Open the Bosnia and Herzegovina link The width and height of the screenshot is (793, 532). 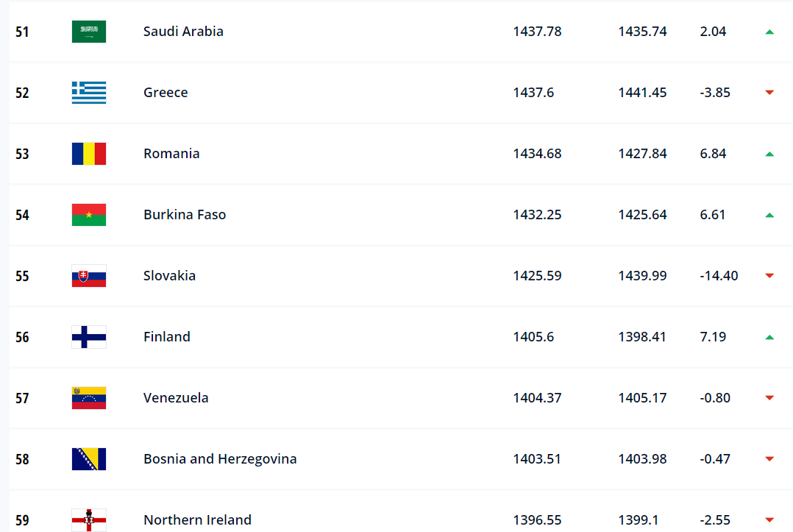click(x=220, y=458)
